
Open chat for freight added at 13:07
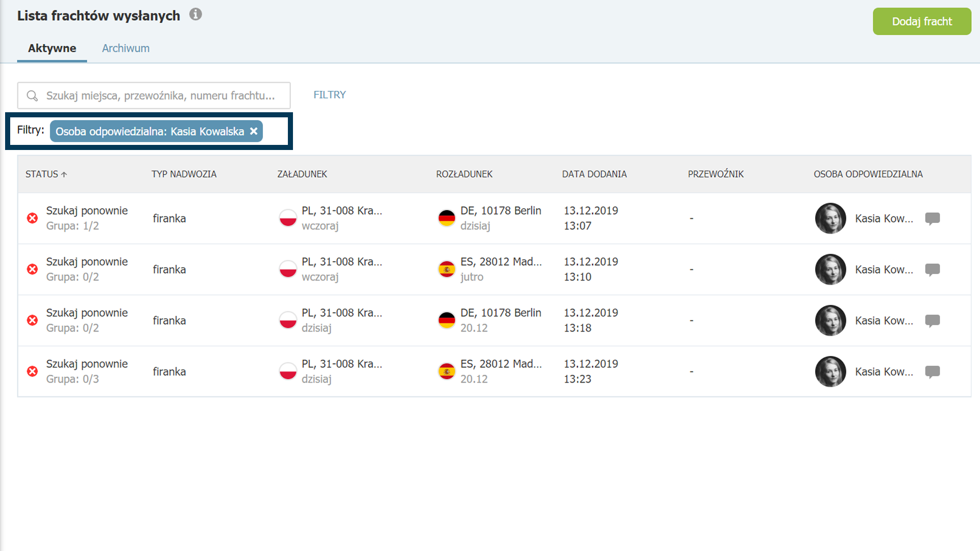933,219
